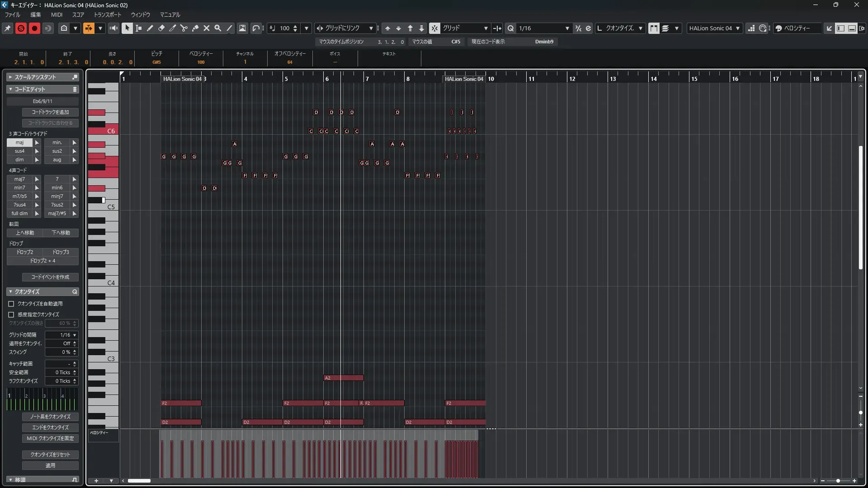Select the Mute X tool
This screenshot has height=488, width=868.
point(207,28)
